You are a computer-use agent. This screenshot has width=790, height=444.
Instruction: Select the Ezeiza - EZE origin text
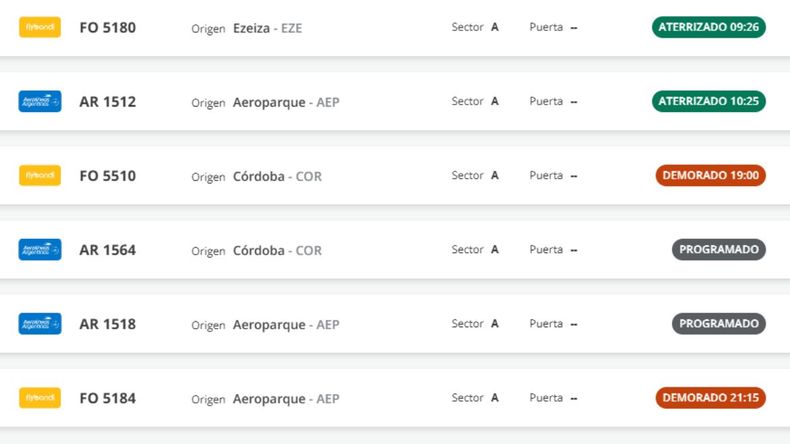[x=267, y=29]
